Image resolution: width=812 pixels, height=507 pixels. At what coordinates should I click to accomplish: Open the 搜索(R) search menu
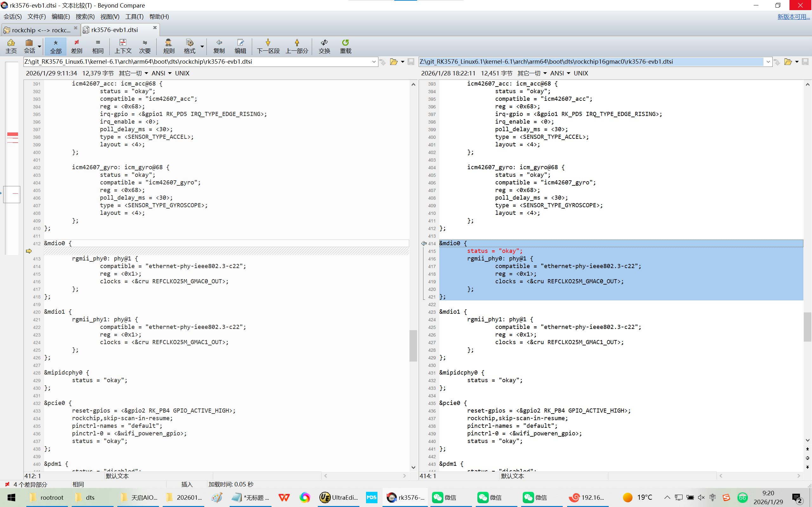click(x=85, y=16)
